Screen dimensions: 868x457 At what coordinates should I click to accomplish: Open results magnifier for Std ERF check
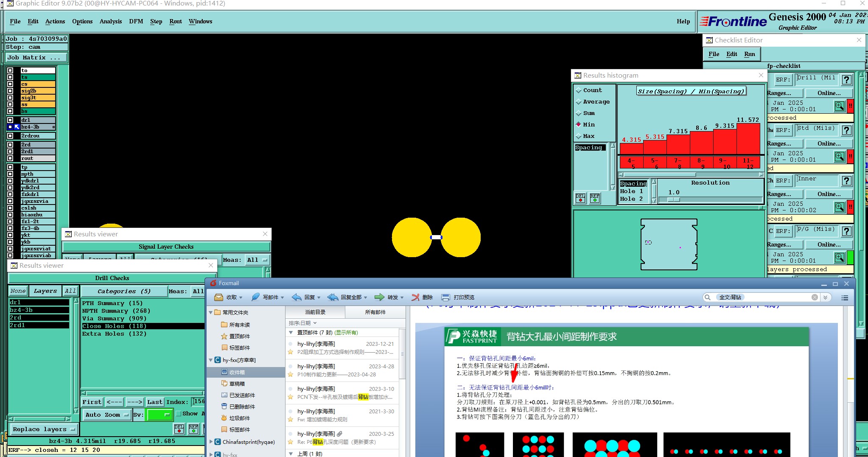(x=839, y=157)
